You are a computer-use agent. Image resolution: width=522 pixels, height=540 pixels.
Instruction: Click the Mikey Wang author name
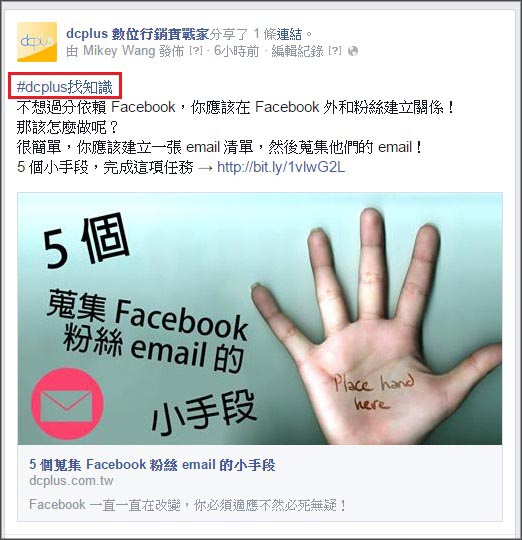119,51
